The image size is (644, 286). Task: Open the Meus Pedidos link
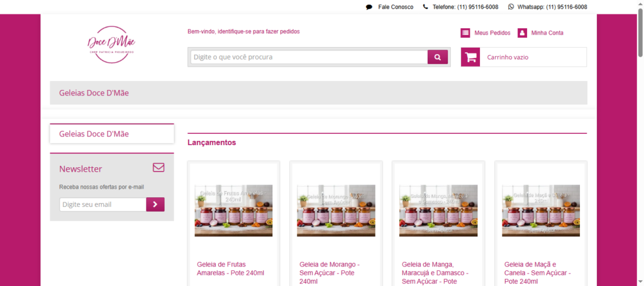click(x=492, y=33)
